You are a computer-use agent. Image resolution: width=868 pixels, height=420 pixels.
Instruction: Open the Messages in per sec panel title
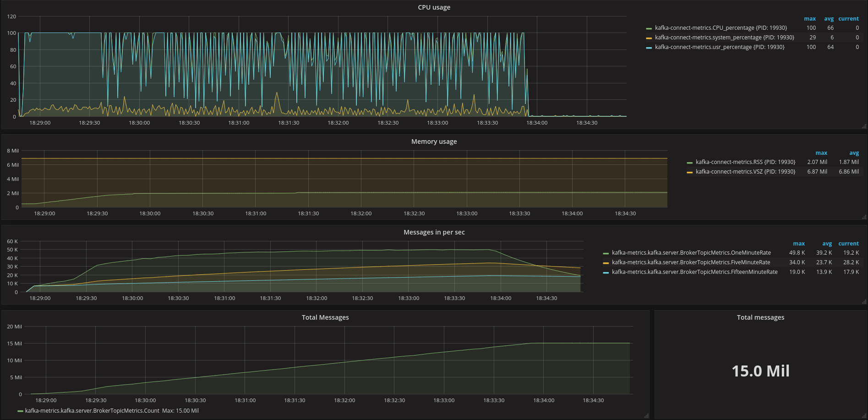tap(434, 232)
